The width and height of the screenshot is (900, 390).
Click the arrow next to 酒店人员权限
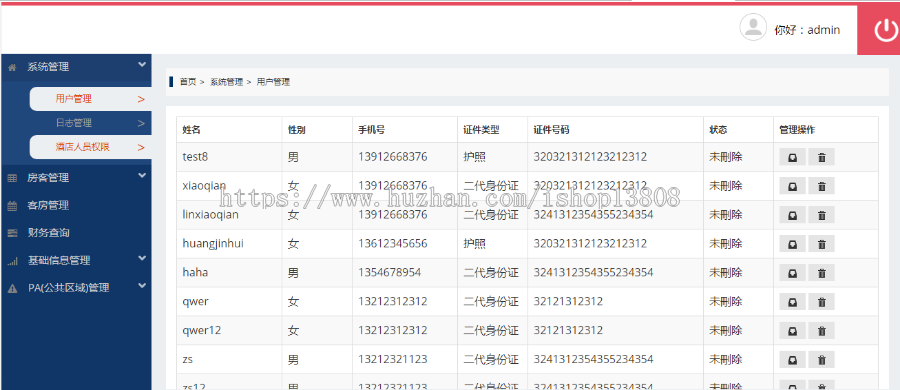point(141,148)
